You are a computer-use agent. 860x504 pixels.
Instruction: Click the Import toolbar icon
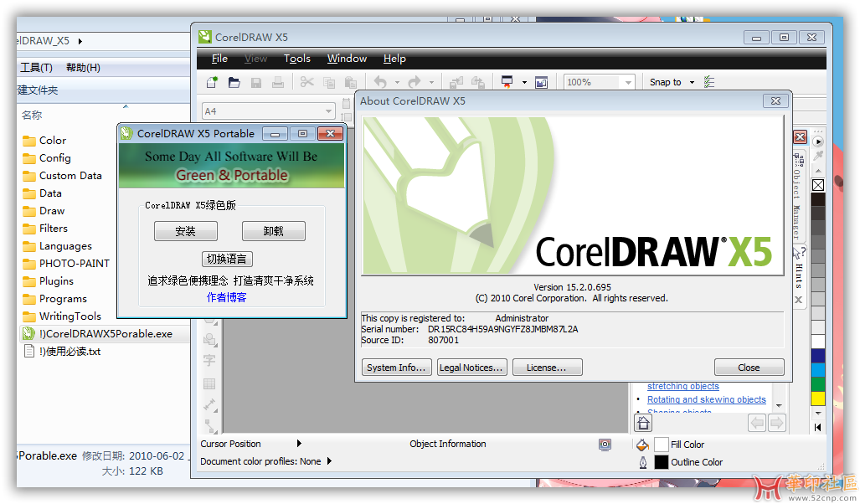456,82
